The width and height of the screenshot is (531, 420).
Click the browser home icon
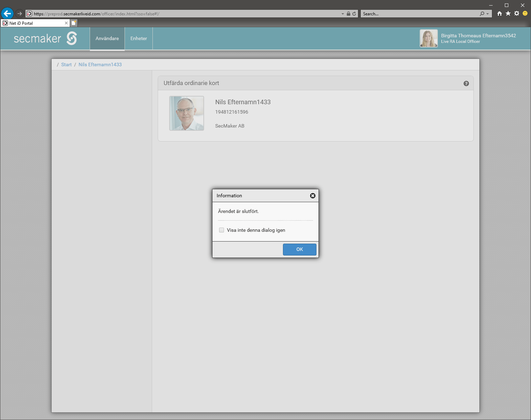(500, 14)
